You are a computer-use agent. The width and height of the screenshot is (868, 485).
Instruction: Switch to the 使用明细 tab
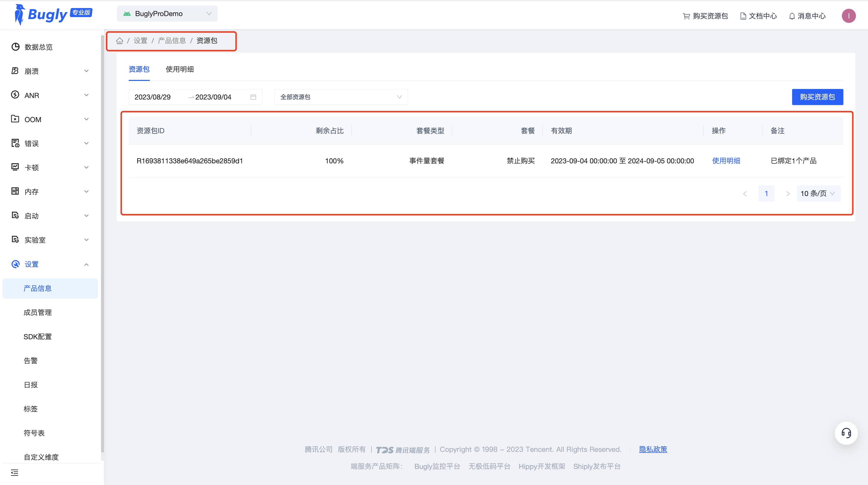180,69
